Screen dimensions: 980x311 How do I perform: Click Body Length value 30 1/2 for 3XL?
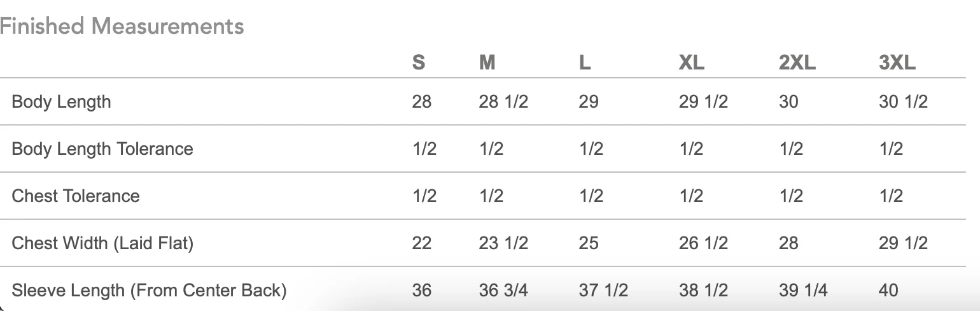pyautogui.click(x=903, y=102)
